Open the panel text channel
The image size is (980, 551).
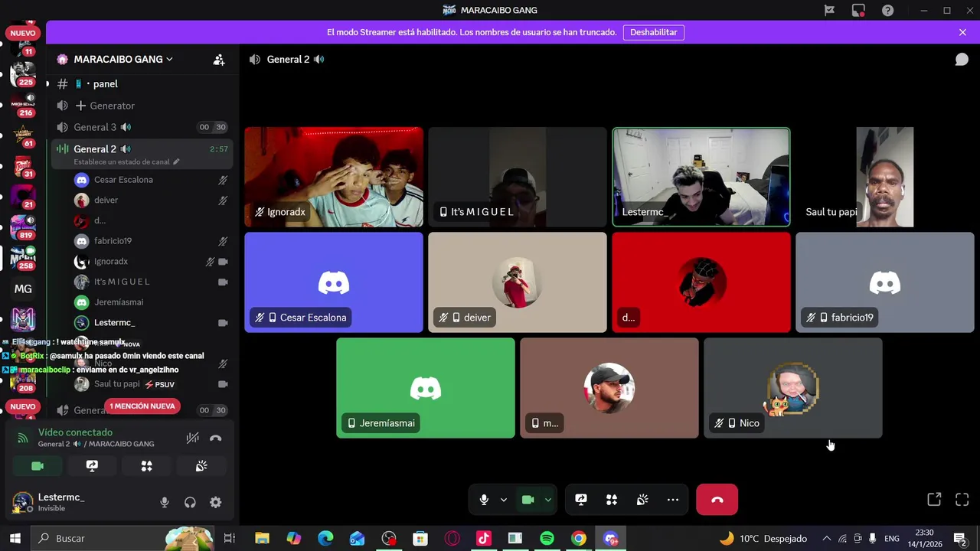pos(142,84)
